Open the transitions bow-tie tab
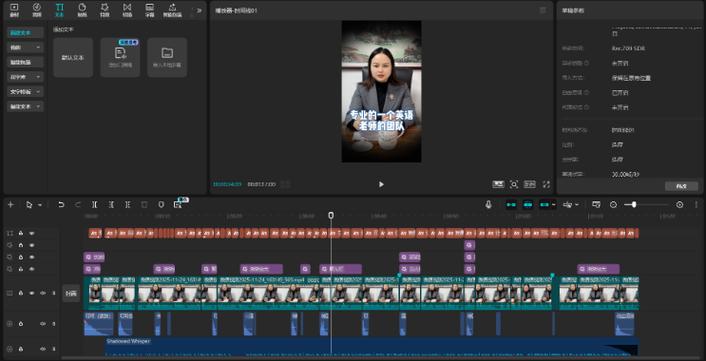The height and width of the screenshot is (361, 706). [127, 10]
